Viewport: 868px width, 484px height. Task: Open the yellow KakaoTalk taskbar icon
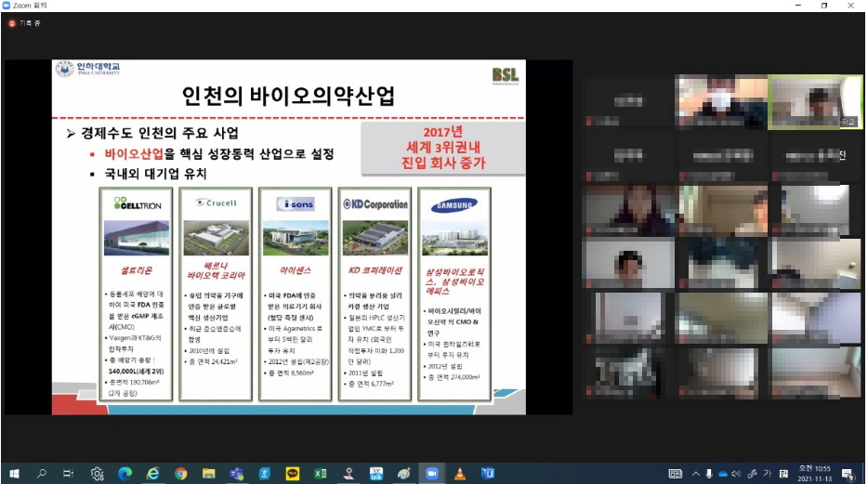293,474
